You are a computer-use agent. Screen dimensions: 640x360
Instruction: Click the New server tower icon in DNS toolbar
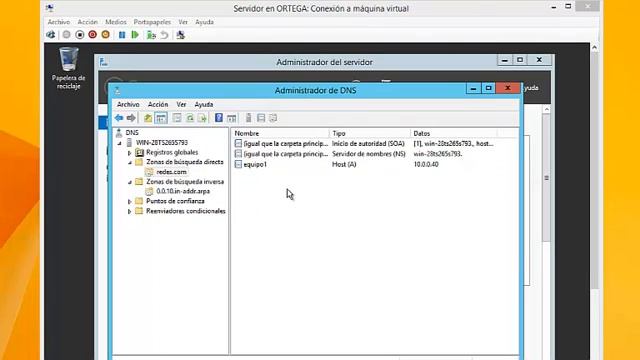[x=249, y=118]
